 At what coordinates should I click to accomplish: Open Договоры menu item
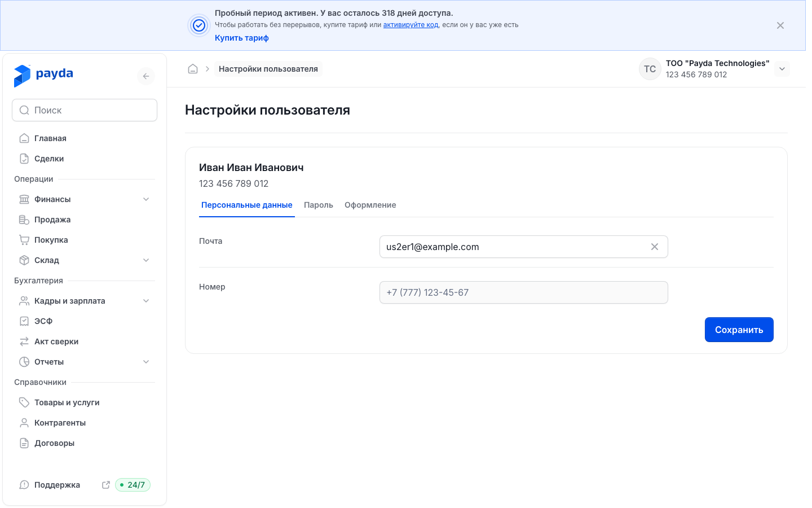tap(85, 443)
